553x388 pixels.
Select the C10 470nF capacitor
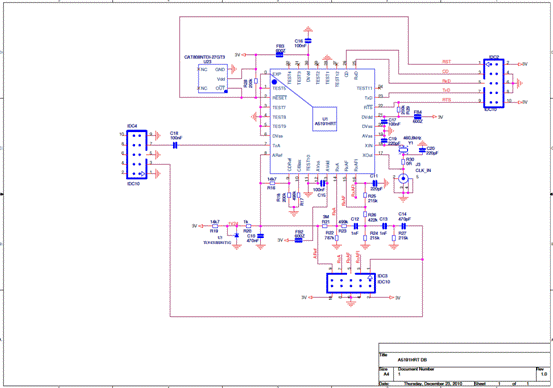261,235
